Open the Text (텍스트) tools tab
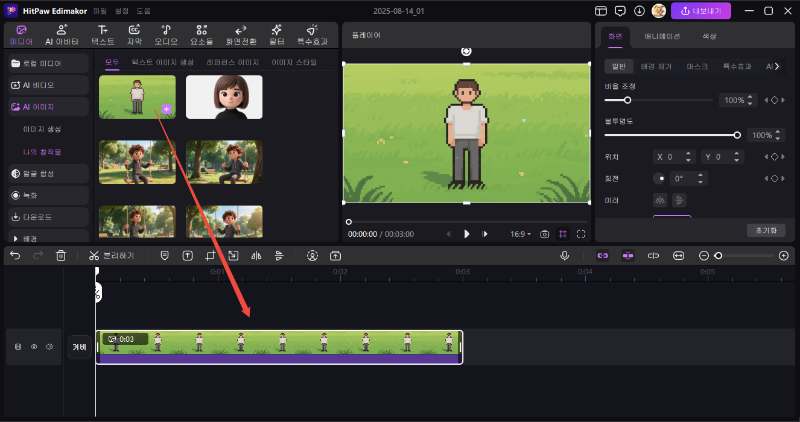800x422 pixels. 103,35
